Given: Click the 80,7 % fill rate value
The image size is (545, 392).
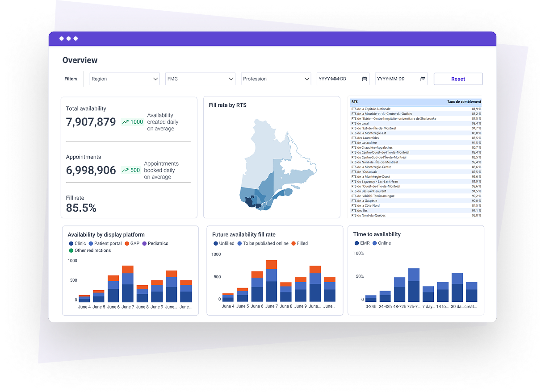Looking at the screenshot, I should coord(477,148).
